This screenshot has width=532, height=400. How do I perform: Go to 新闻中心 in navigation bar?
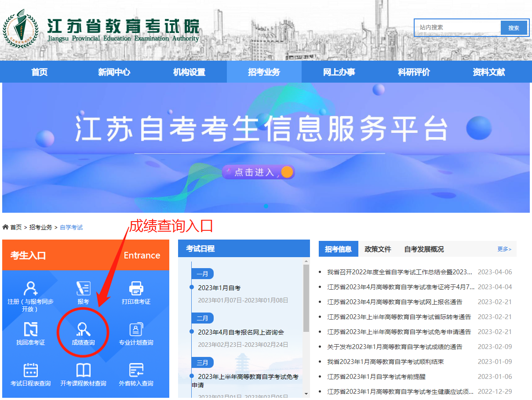tap(114, 72)
